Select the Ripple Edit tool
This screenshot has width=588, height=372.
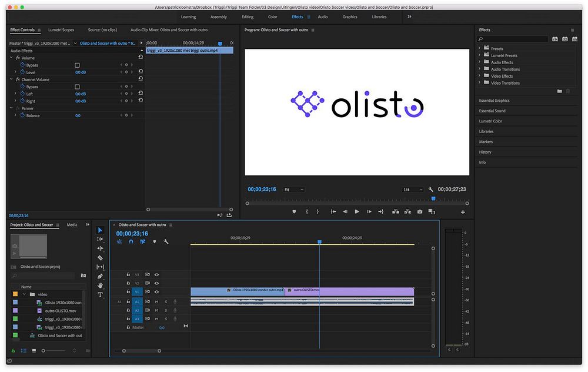click(x=100, y=248)
